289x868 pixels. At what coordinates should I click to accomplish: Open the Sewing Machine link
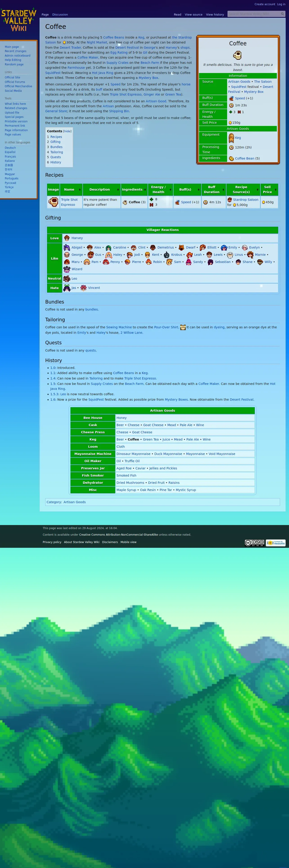[x=119, y=327]
